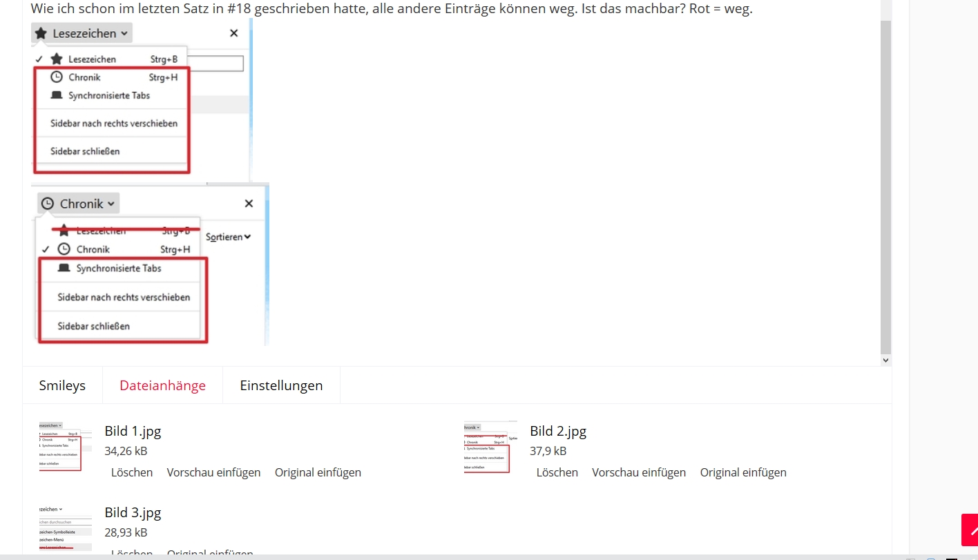Insert original of Bild 2.jpg
Image resolution: width=978 pixels, height=560 pixels.
coord(743,472)
